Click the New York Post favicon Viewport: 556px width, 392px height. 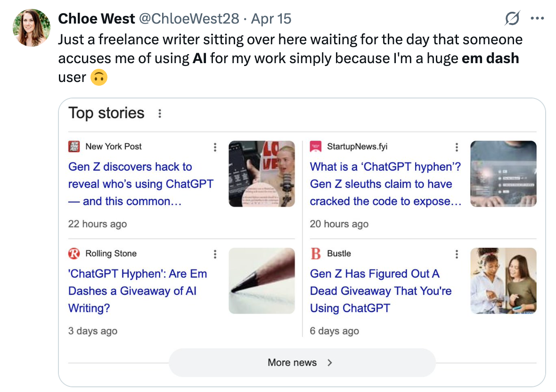coord(74,147)
